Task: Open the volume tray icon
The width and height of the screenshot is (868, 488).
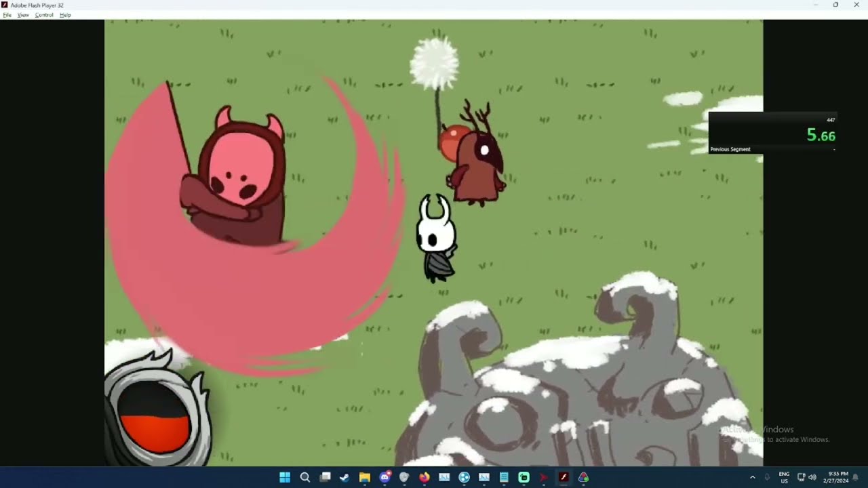Action: point(812,477)
